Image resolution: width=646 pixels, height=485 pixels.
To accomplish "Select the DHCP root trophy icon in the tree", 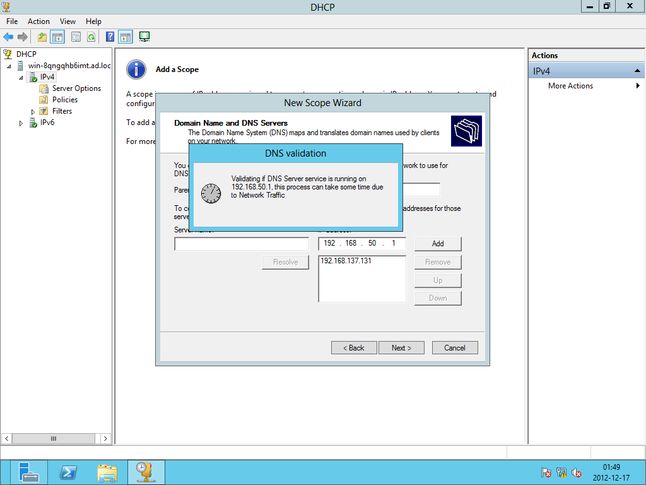I will tap(7, 54).
